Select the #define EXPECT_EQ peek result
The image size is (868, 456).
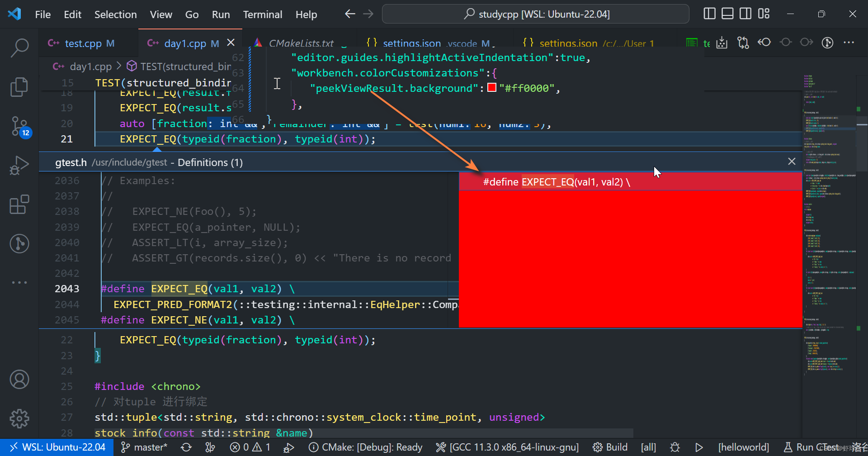(630, 182)
